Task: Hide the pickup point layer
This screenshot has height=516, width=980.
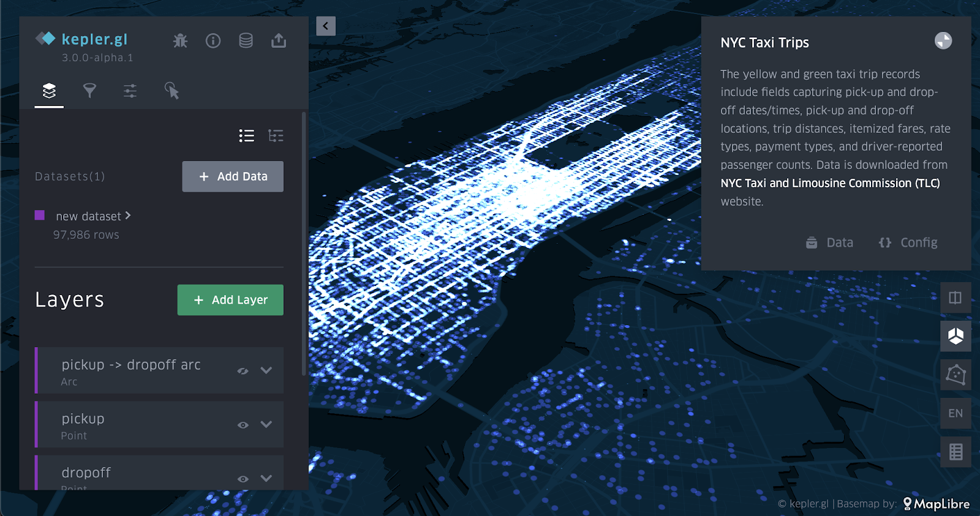Action: 243,425
